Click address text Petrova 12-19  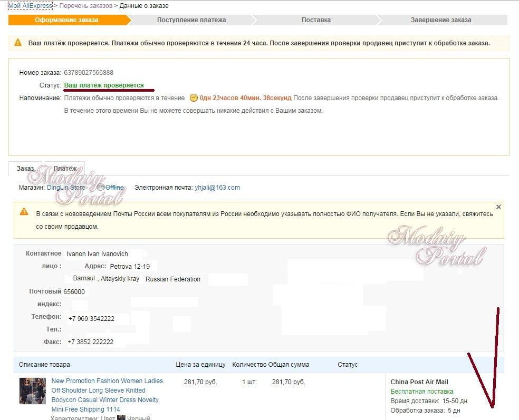(x=130, y=267)
